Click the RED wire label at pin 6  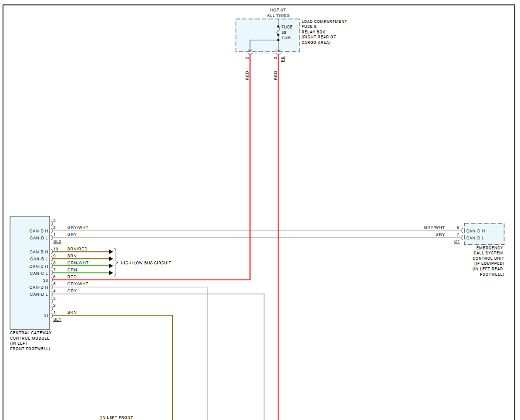[72, 277]
